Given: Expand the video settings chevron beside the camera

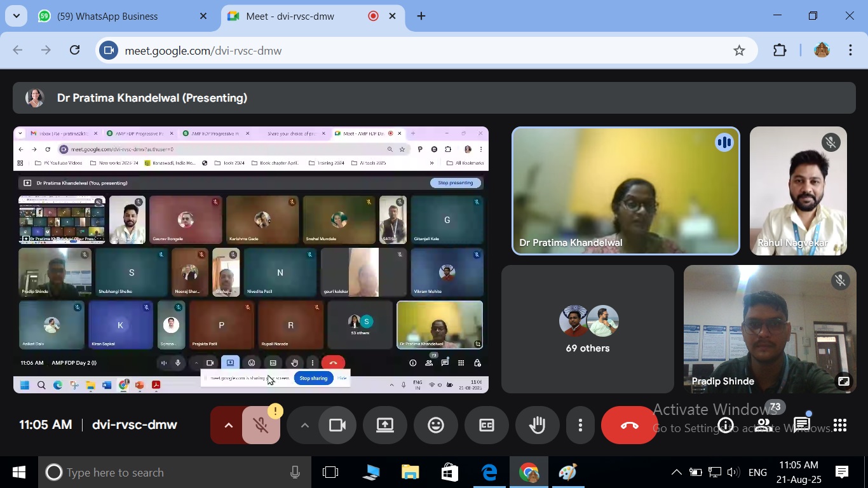Looking at the screenshot, I should click(304, 425).
